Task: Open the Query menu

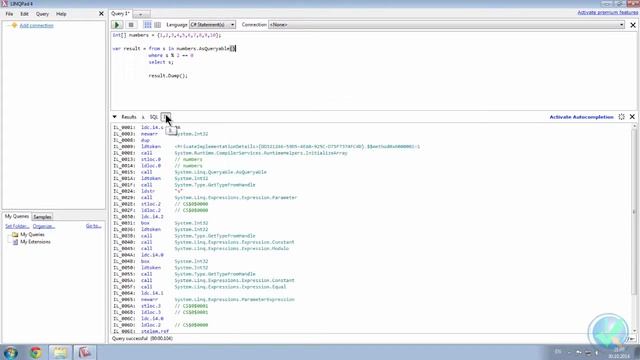Action: (x=42, y=14)
